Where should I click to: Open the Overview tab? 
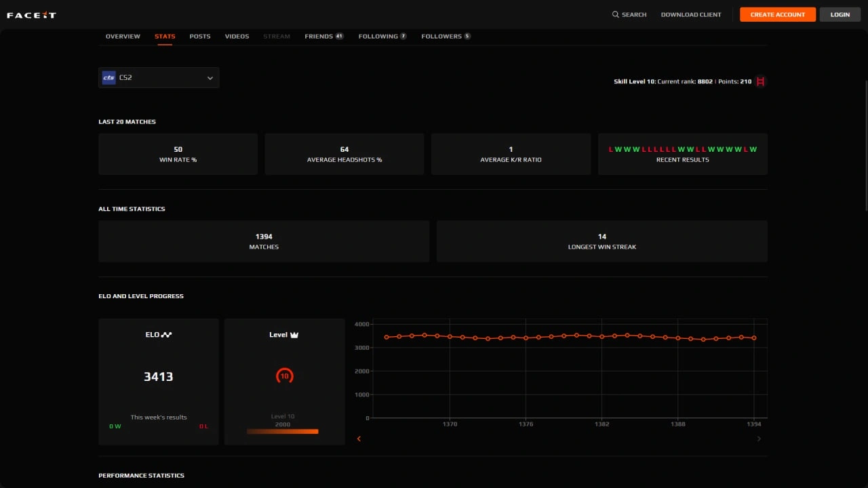coord(123,37)
